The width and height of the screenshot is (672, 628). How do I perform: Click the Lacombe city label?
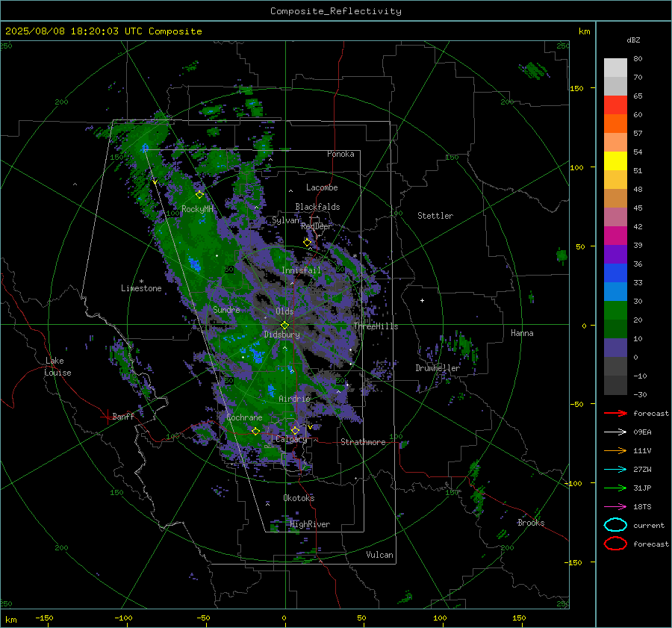(x=322, y=187)
